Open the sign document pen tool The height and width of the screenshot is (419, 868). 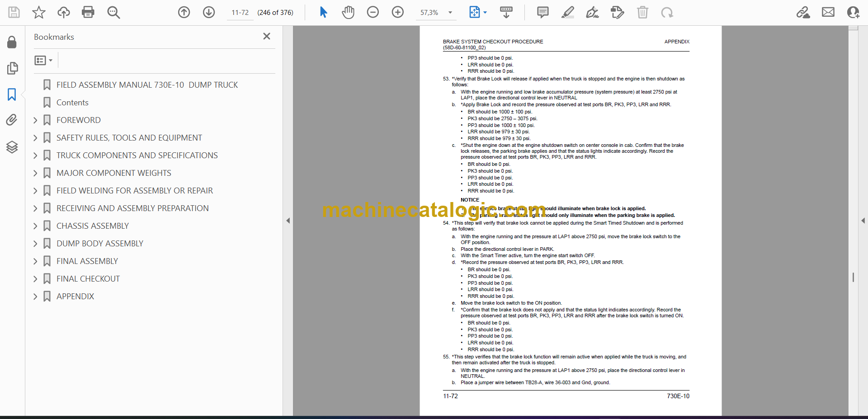pyautogui.click(x=592, y=12)
